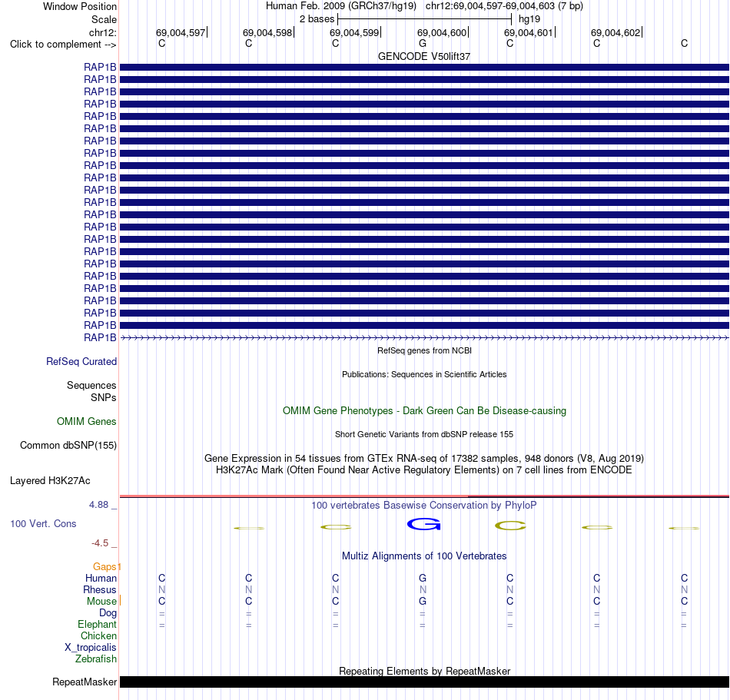
Task: Open the 'H3K27Ac Mark' ENCODE track title
Action: [424, 470]
